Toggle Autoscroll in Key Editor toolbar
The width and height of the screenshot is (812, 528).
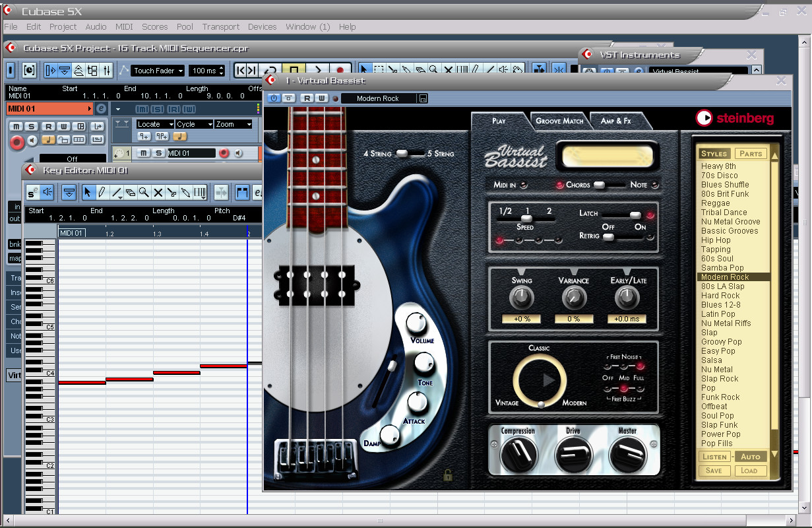coord(221,193)
